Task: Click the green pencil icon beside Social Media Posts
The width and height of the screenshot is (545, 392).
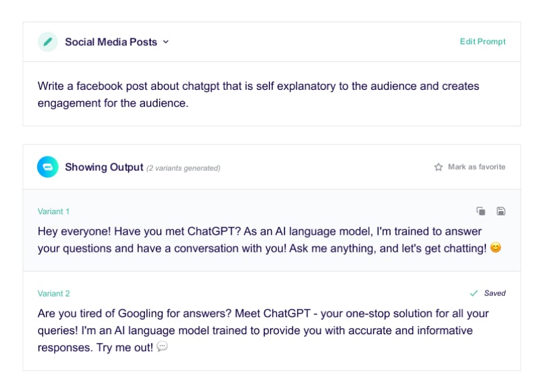Action: pyautogui.click(x=48, y=42)
